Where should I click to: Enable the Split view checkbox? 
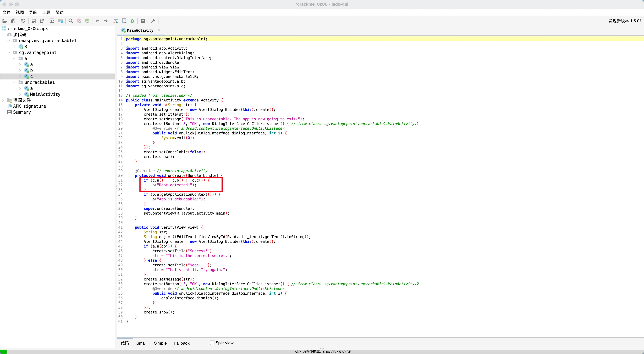[x=212, y=343]
